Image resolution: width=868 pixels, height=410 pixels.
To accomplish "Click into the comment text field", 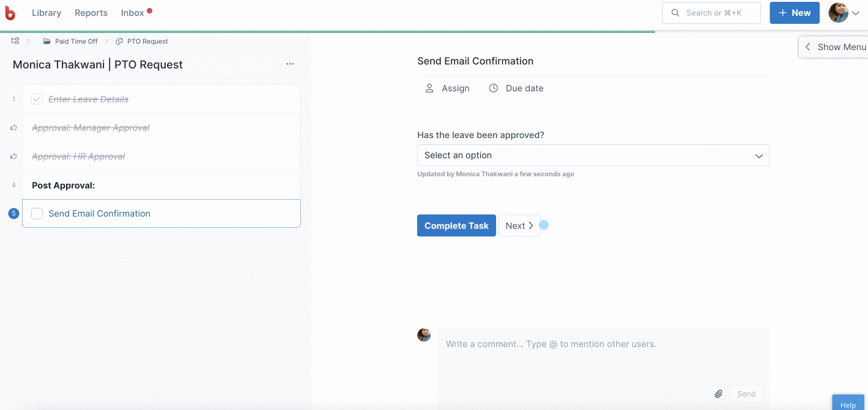I will [603, 357].
